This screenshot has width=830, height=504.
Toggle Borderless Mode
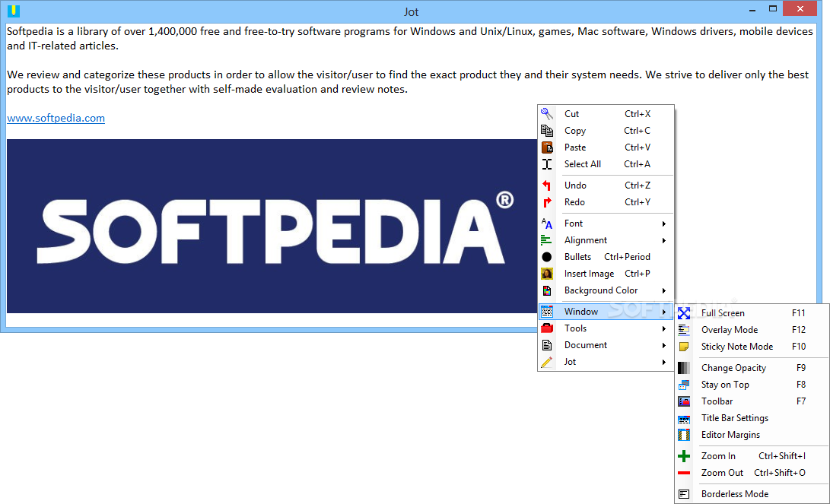tap(752, 494)
